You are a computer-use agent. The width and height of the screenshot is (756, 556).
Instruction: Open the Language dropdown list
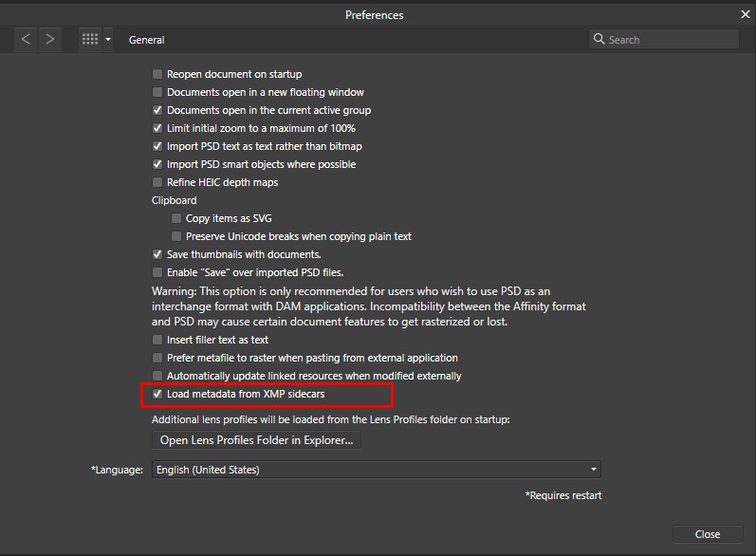coord(376,470)
